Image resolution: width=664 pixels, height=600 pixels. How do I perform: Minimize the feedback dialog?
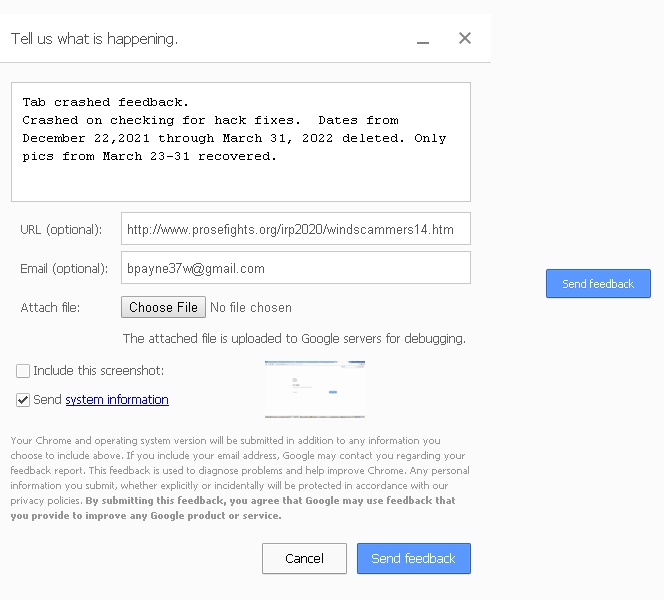[x=423, y=42]
